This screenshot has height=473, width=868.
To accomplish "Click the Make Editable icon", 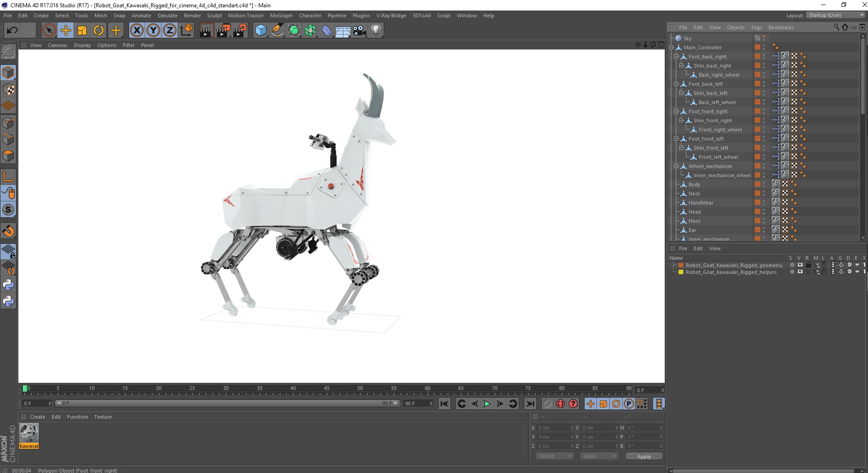I will 8,52.
